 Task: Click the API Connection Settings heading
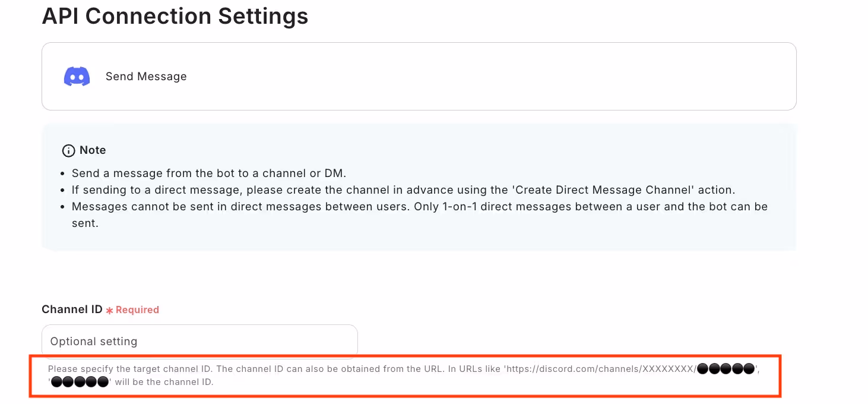(175, 16)
